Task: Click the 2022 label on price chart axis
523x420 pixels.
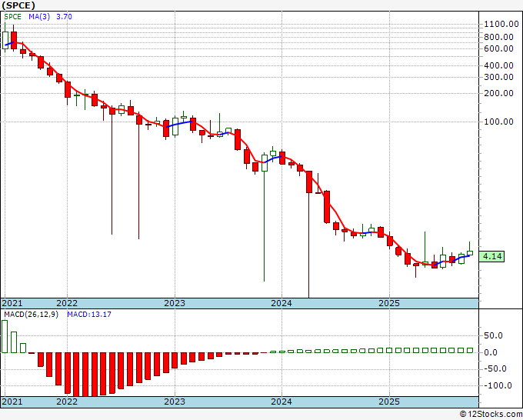Action: coord(67,303)
